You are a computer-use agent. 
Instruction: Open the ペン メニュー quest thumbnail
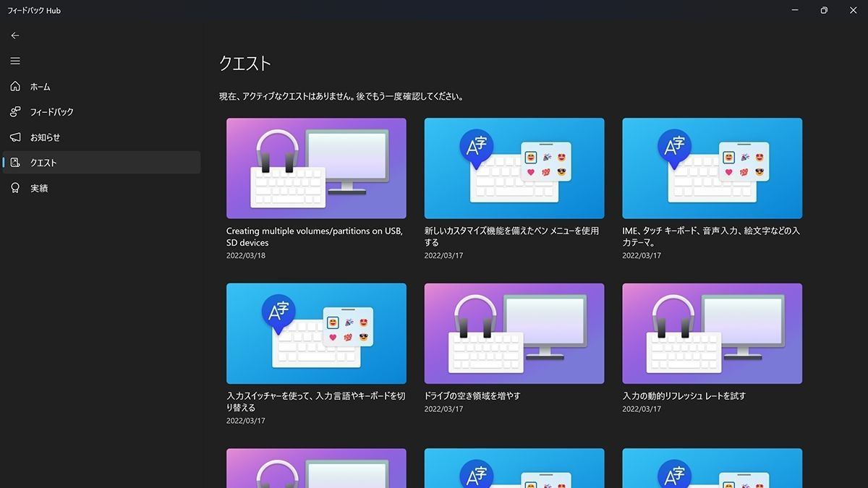tap(514, 168)
